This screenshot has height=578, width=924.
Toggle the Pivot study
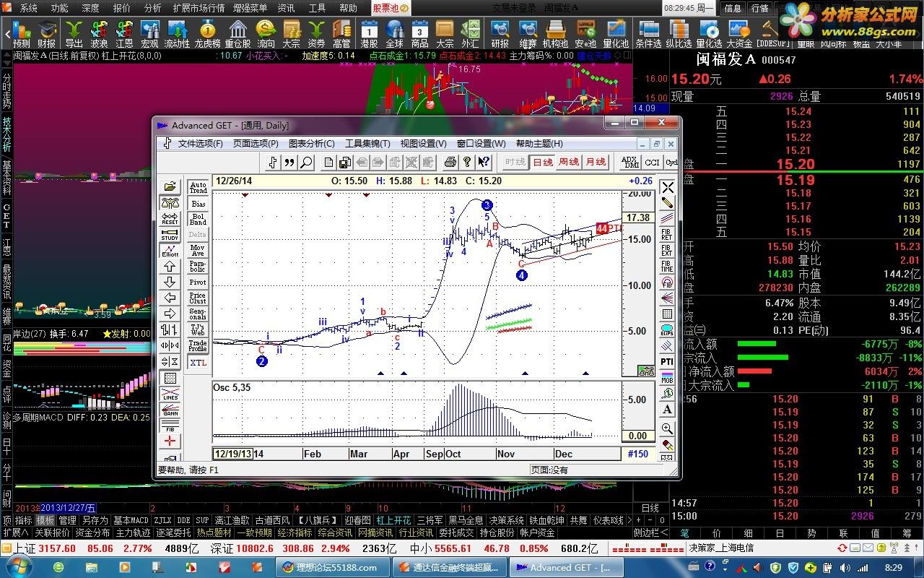(x=198, y=282)
